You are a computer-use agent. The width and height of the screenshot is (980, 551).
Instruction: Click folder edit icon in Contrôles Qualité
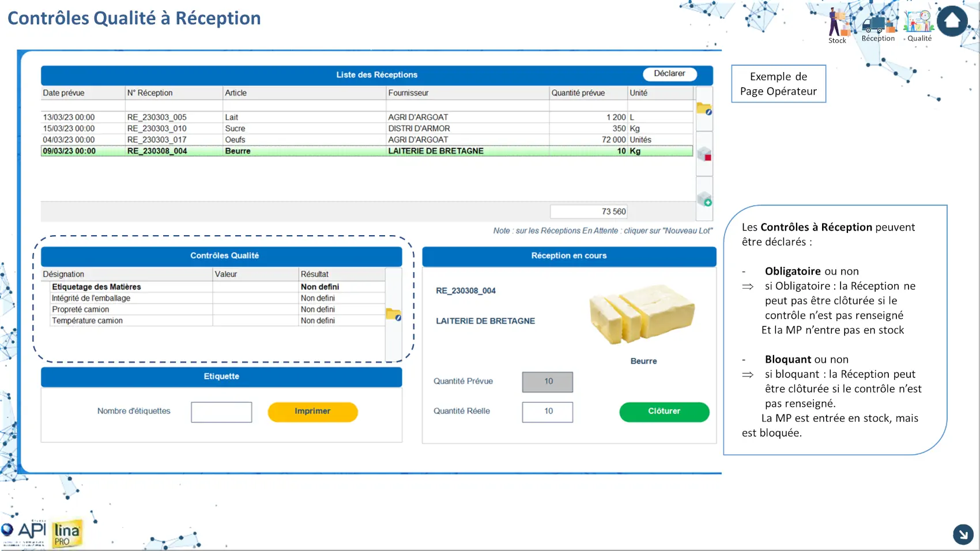point(393,314)
